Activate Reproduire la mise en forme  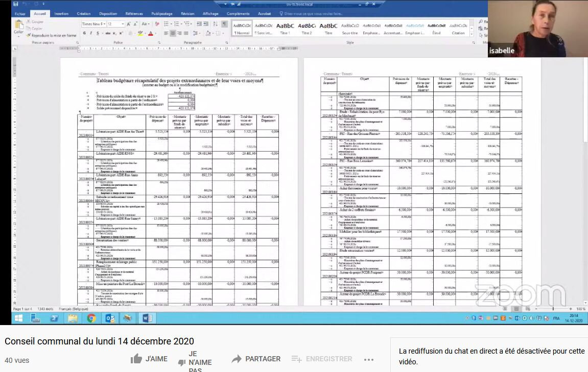pos(52,35)
